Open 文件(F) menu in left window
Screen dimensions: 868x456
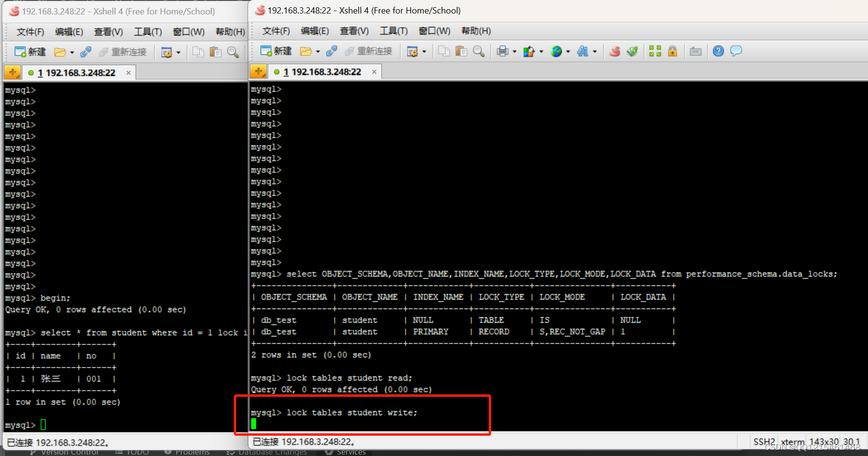[30, 32]
